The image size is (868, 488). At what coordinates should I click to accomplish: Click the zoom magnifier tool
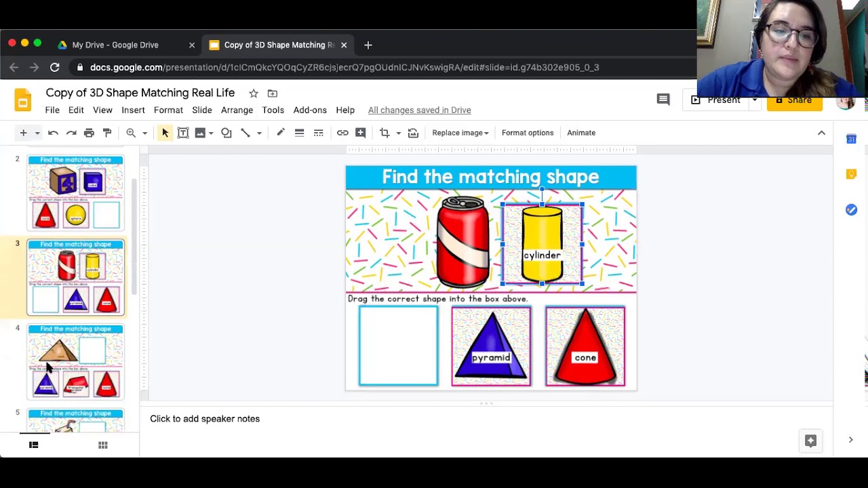click(131, 133)
